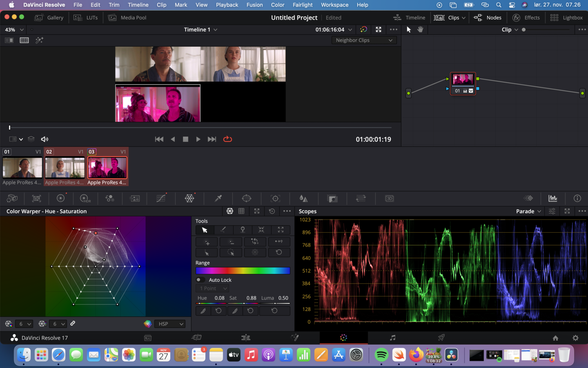Image resolution: width=588 pixels, height=368 pixels.
Task: Jump to the next clip
Action: point(212,139)
